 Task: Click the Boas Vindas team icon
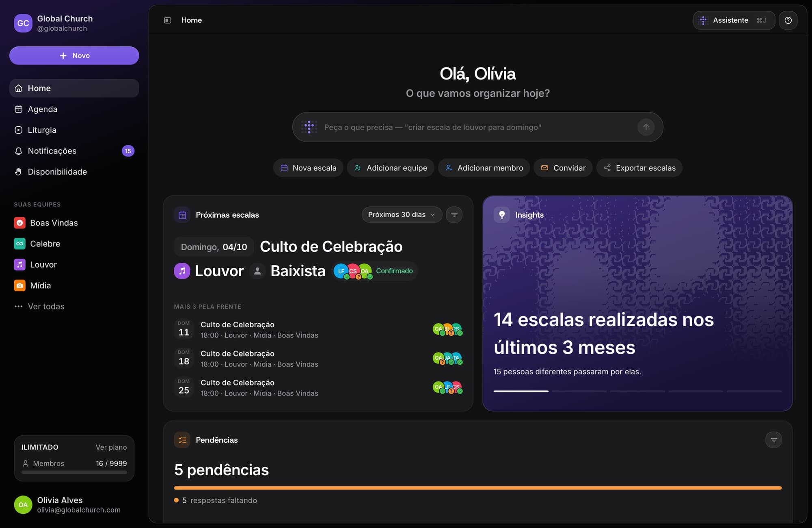click(x=19, y=223)
